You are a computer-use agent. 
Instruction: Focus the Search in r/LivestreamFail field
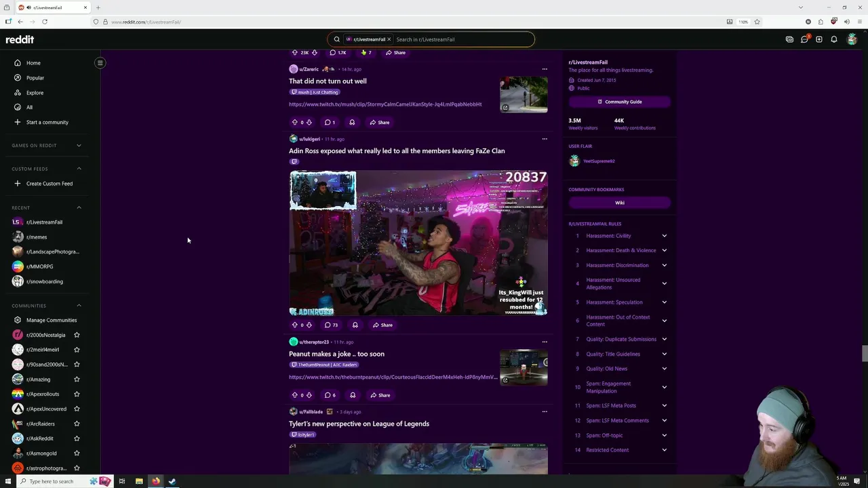coord(462,39)
